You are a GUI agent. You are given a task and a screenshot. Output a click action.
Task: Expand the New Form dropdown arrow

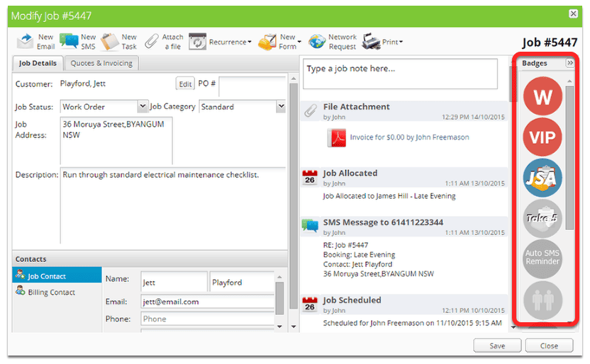[x=299, y=42]
